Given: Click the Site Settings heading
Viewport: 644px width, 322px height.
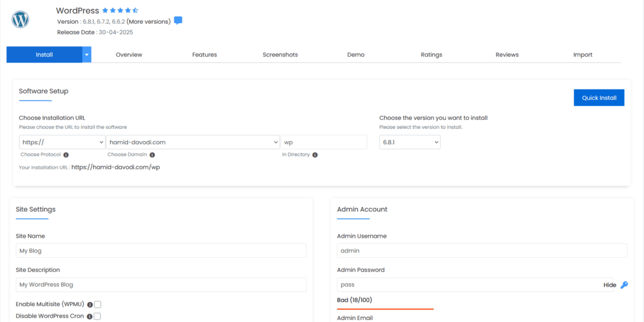Looking at the screenshot, I should (35, 209).
